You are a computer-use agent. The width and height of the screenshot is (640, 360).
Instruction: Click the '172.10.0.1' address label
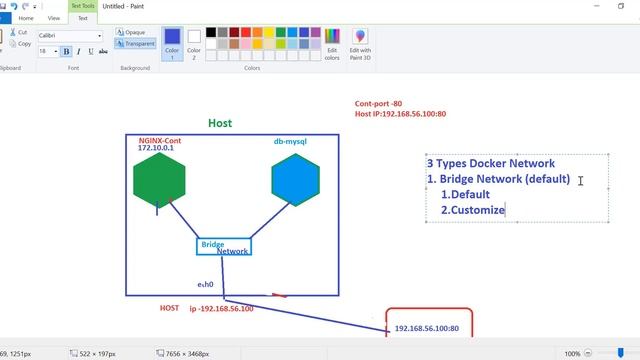pos(156,148)
